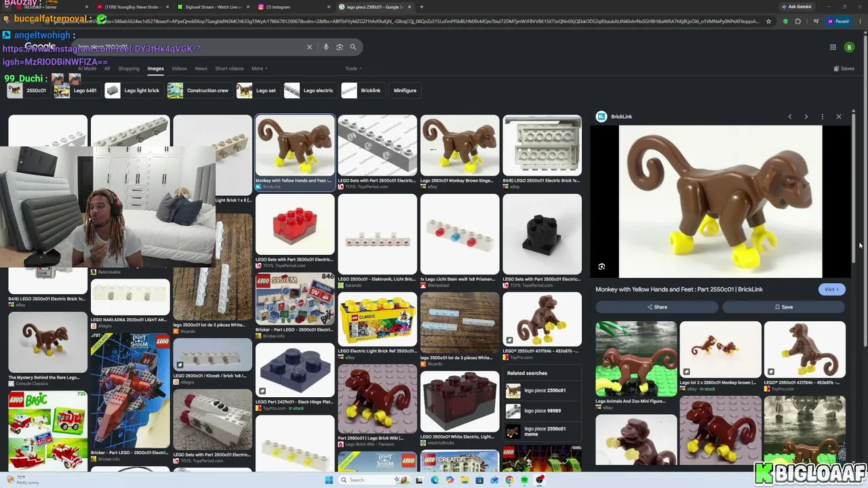Open Google Chrome from the taskbar
This screenshot has height=488, width=868.
[509, 480]
